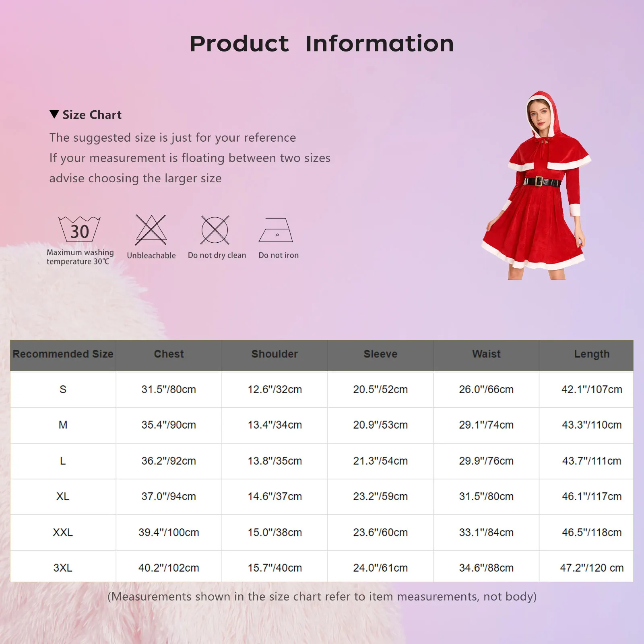Screen dimensions: 644x644
Task: Click the 'Length' column header
Action: click(x=592, y=354)
